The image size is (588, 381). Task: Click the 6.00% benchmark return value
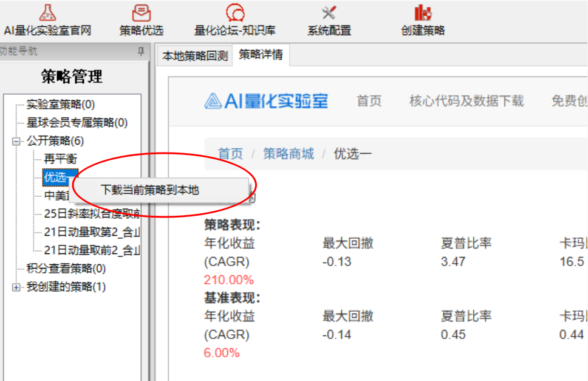click(222, 353)
